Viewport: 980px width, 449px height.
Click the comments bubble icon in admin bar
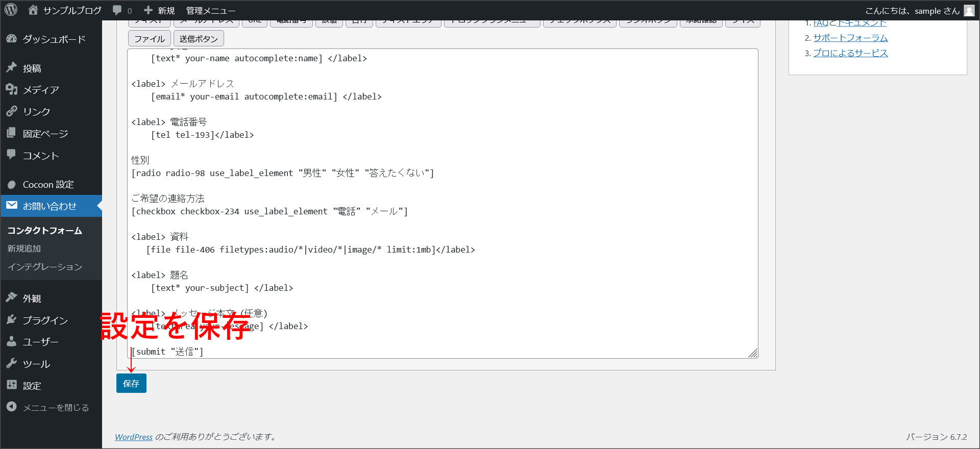point(118,10)
